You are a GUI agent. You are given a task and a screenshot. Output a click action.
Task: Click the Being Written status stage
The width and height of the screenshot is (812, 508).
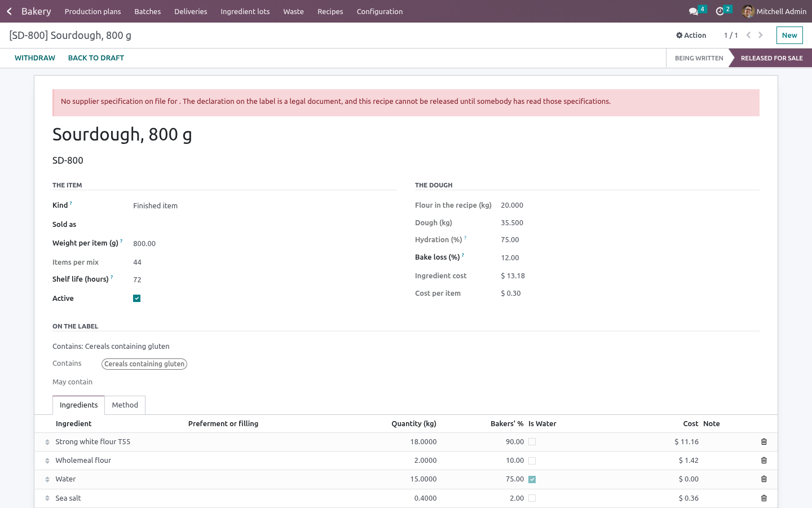click(699, 58)
